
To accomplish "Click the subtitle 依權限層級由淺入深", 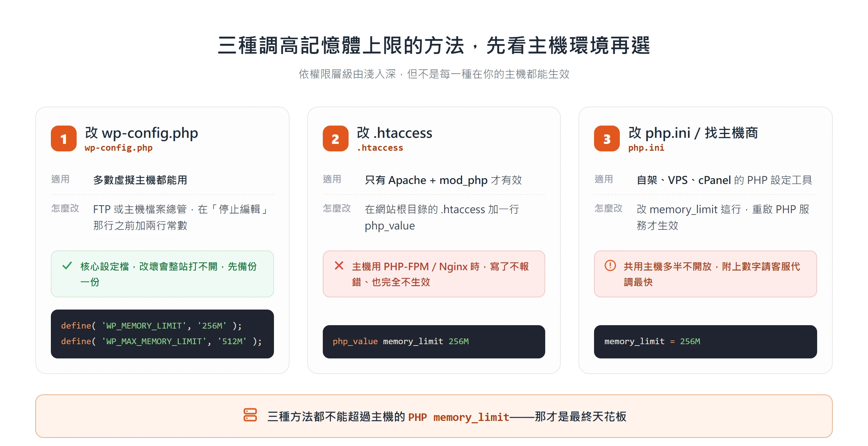I will pyautogui.click(x=347, y=74).
